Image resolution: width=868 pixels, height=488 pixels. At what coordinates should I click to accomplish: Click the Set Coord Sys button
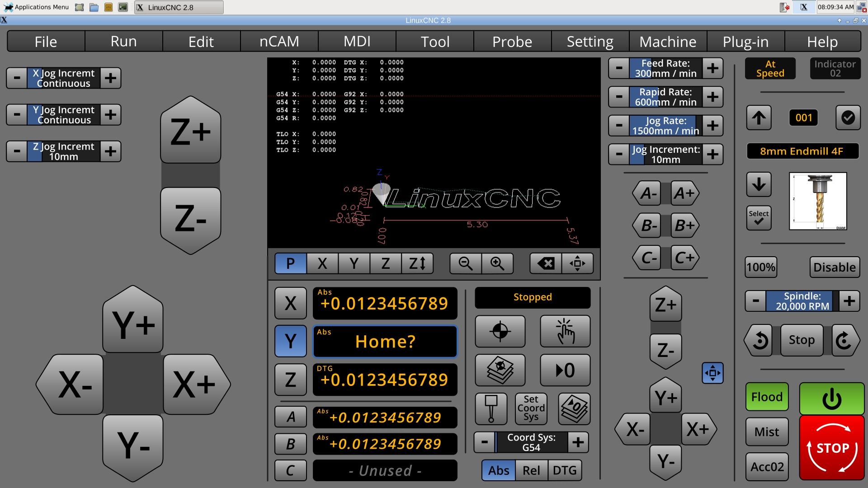tap(531, 408)
